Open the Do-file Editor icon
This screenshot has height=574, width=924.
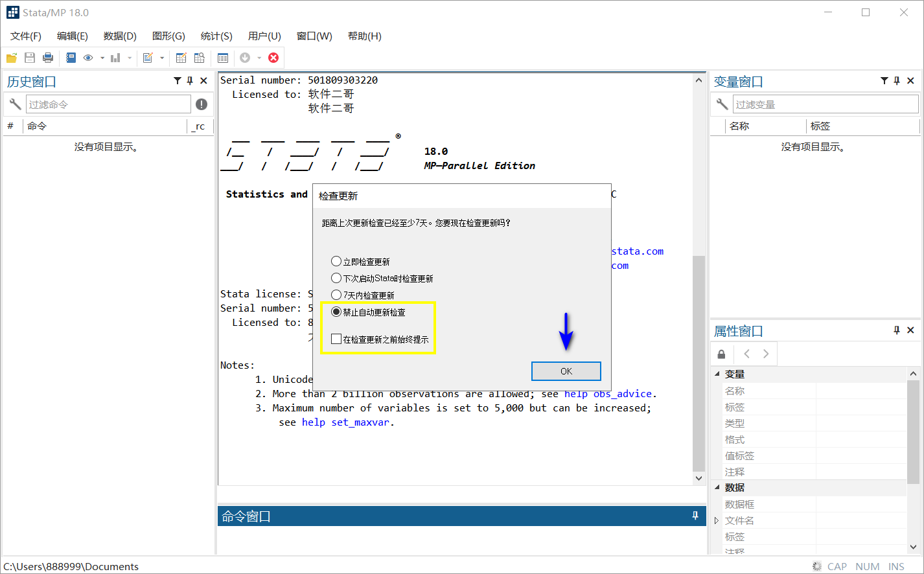pyautogui.click(x=148, y=58)
